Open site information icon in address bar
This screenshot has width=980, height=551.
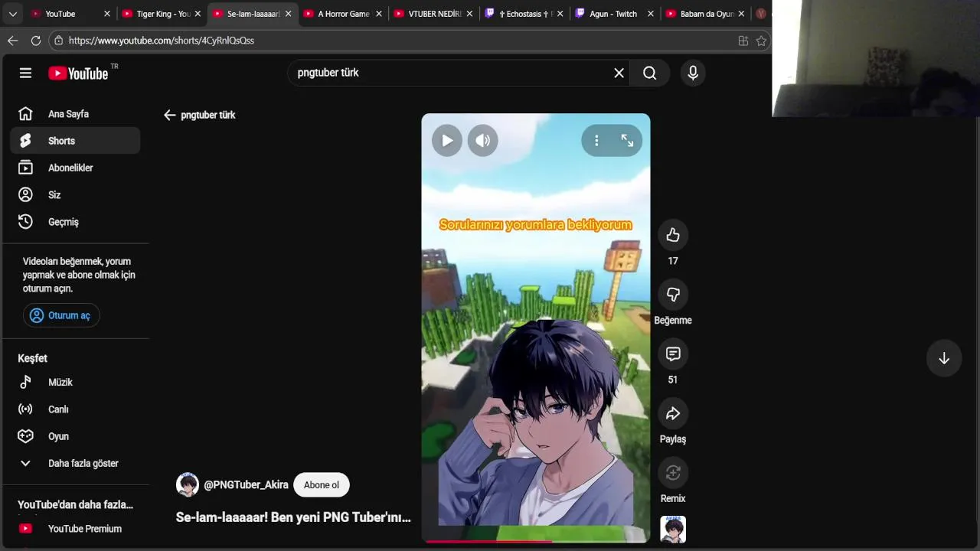(58, 41)
